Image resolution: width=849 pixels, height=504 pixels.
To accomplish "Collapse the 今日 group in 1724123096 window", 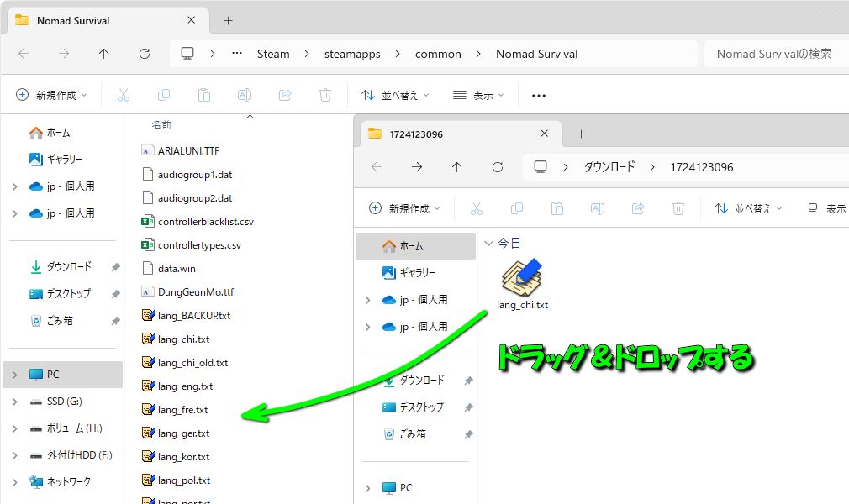I will (x=488, y=244).
